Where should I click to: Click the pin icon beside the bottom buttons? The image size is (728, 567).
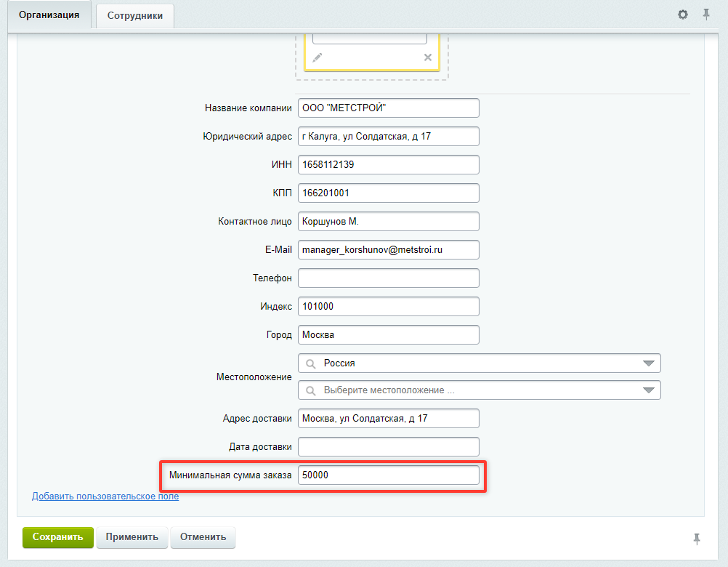click(x=697, y=539)
